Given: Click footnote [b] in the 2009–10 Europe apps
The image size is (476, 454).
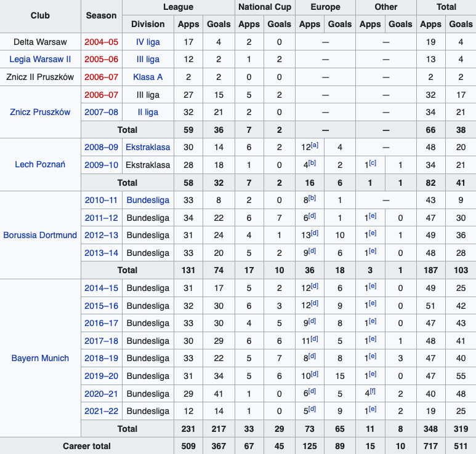Looking at the screenshot, I should tap(312, 163).
